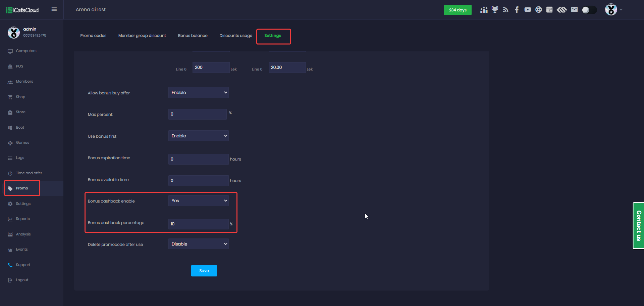644x306 pixels.
Task: Open the Discounts usage tab
Action: [x=235, y=35]
